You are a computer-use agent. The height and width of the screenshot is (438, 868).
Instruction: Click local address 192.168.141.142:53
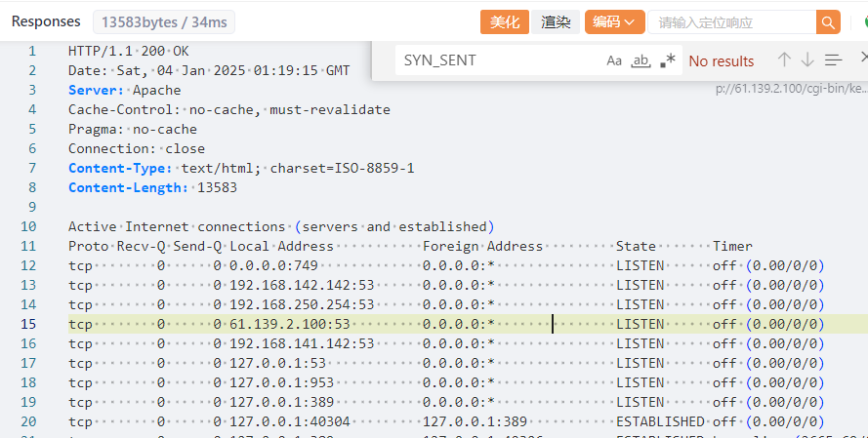tap(302, 344)
